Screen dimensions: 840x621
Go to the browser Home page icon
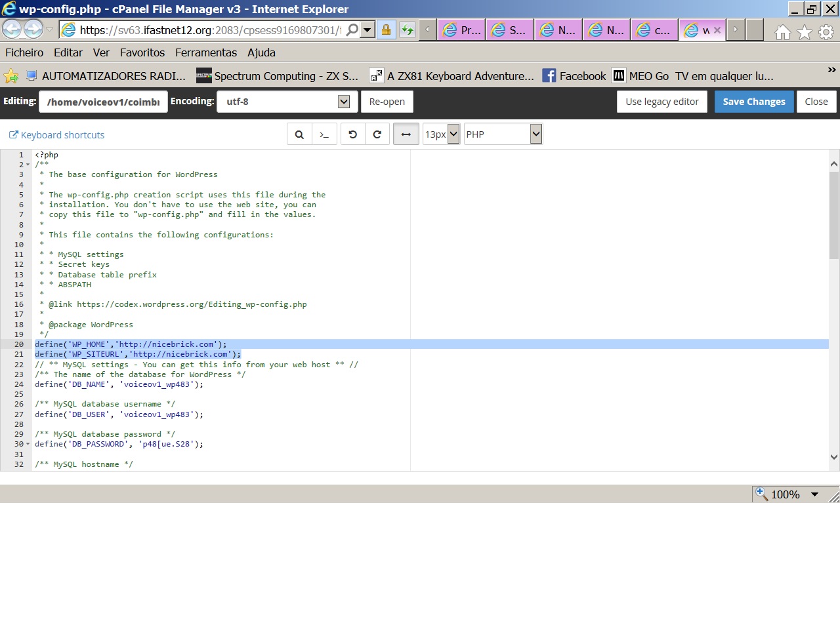[x=782, y=32]
